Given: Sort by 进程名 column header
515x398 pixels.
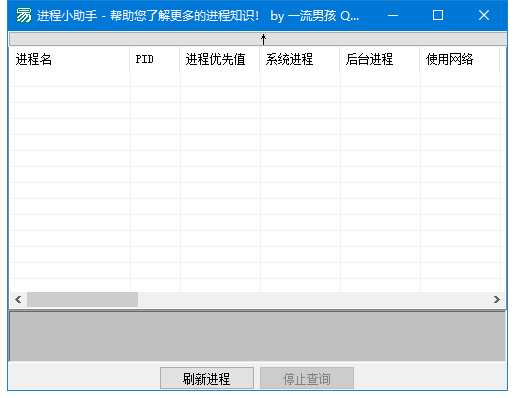Looking at the screenshot, I should point(69,59).
